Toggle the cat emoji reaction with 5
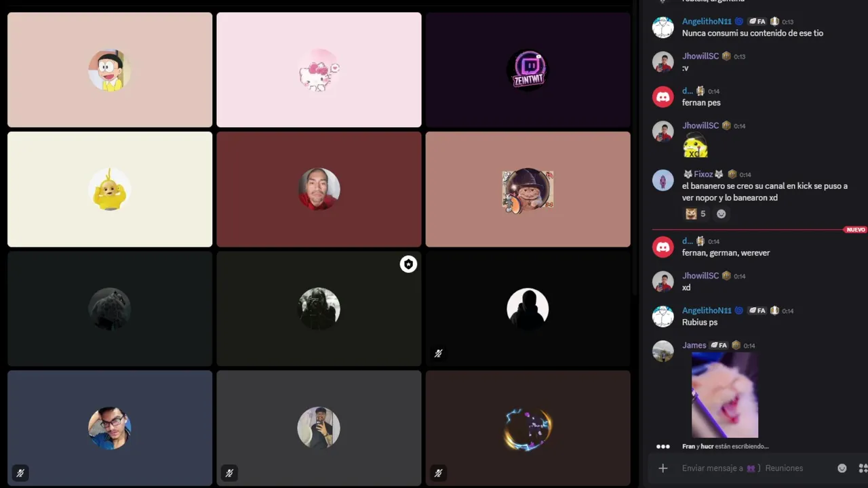 (696, 213)
